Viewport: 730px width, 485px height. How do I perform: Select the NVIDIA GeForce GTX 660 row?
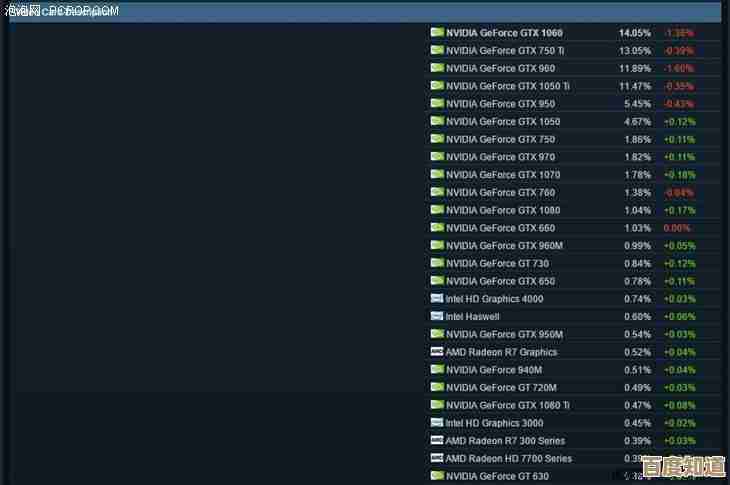click(x=500, y=228)
